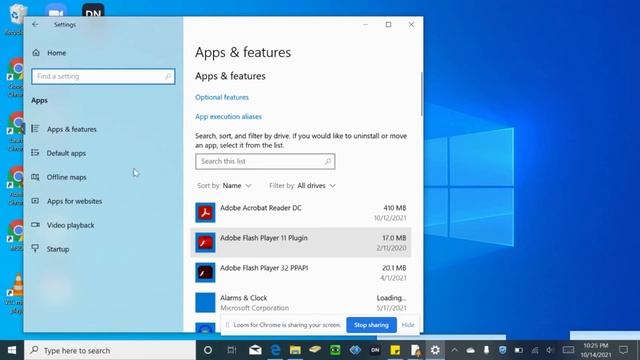
Task: Select the Recycle Bin desktop icon
Action: coord(15,18)
